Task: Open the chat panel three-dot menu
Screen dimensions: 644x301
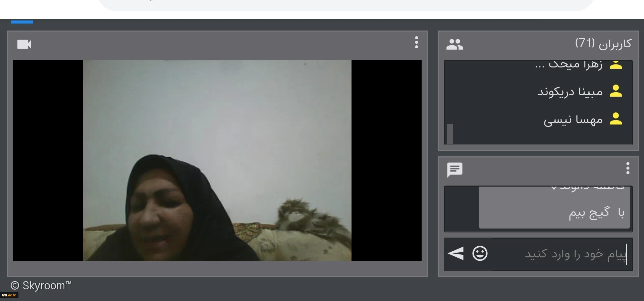Action: [x=628, y=168]
